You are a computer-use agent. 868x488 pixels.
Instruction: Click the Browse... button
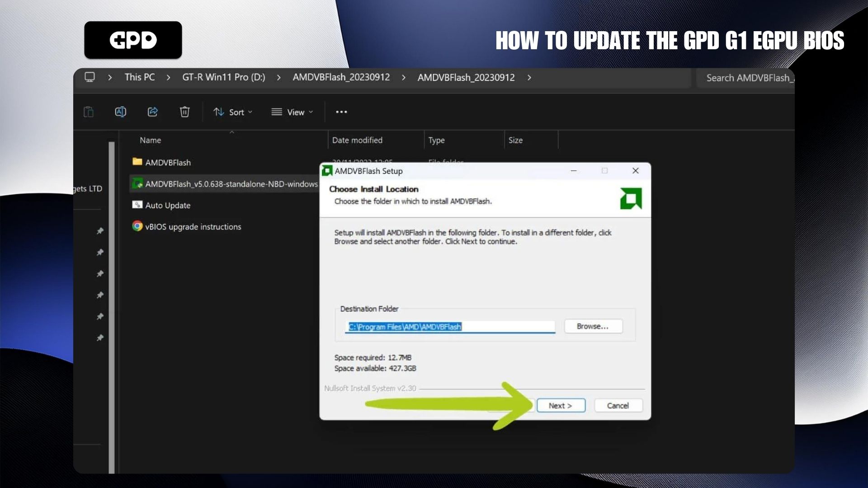[593, 326]
